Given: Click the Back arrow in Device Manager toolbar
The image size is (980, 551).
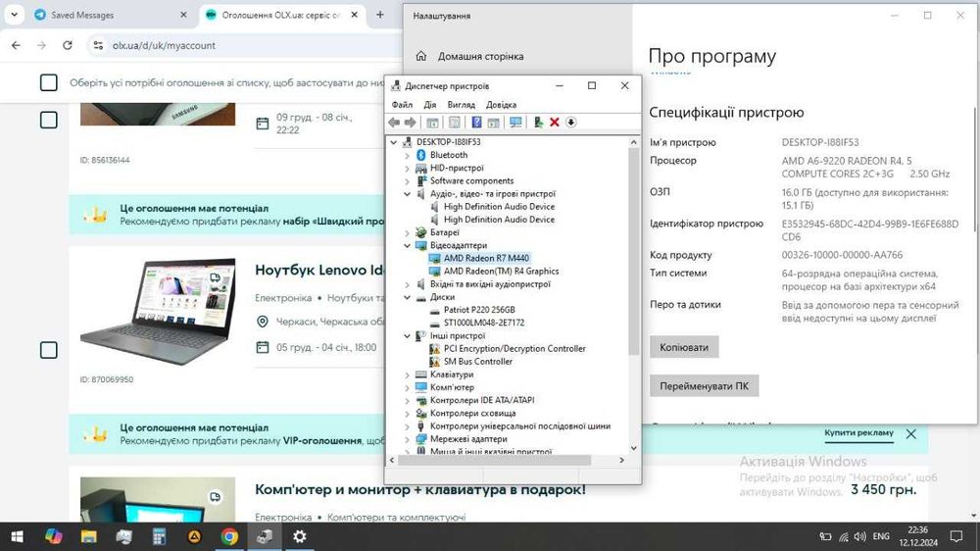Looking at the screenshot, I should pyautogui.click(x=394, y=123).
